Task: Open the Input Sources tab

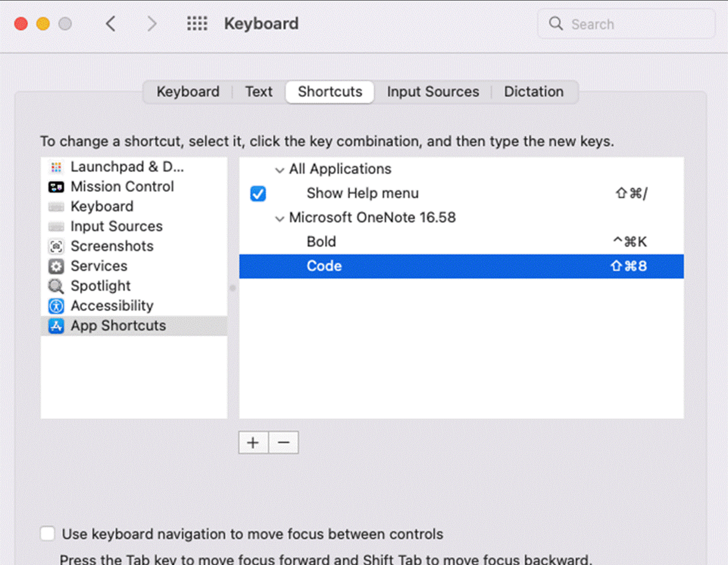Action: coord(433,92)
